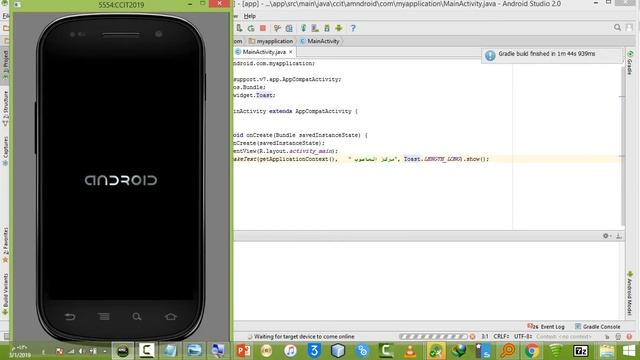The width and height of the screenshot is (640, 360).
Task: Open the Build Variants side tool window
Action: 5,294
